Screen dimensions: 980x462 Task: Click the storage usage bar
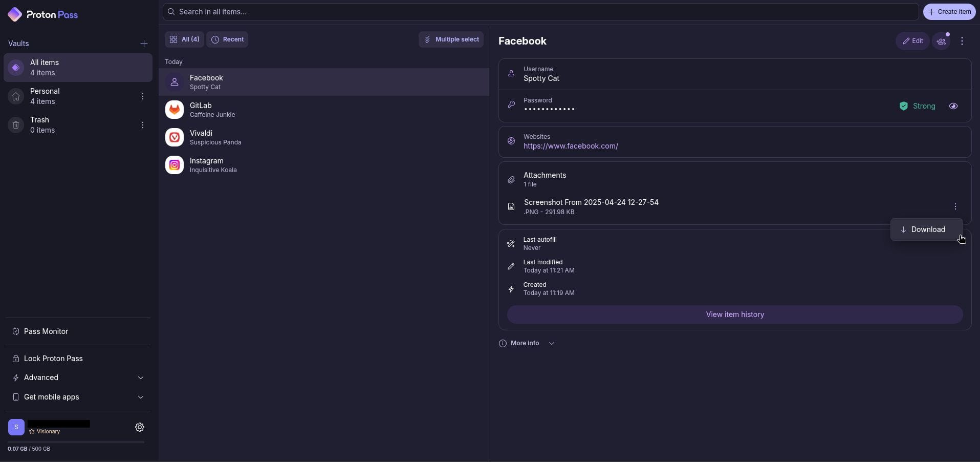[76, 442]
